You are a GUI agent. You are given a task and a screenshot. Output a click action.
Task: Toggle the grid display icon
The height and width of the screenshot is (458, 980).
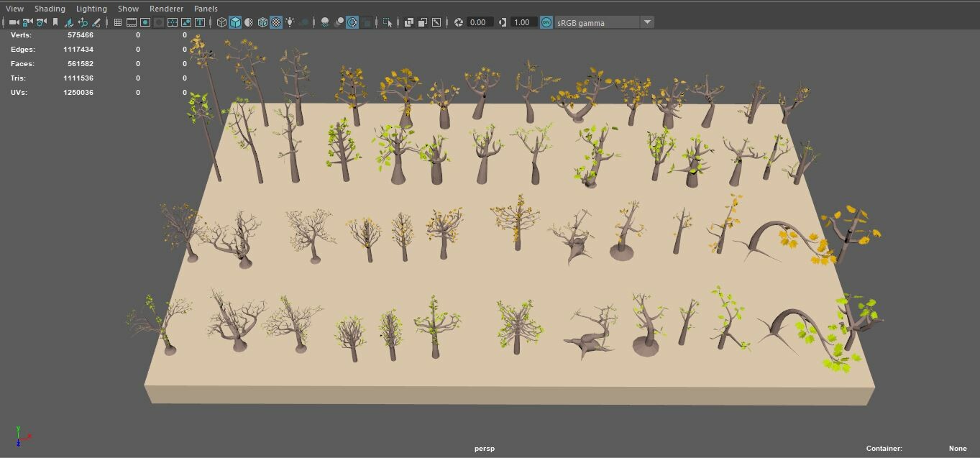pos(117,22)
